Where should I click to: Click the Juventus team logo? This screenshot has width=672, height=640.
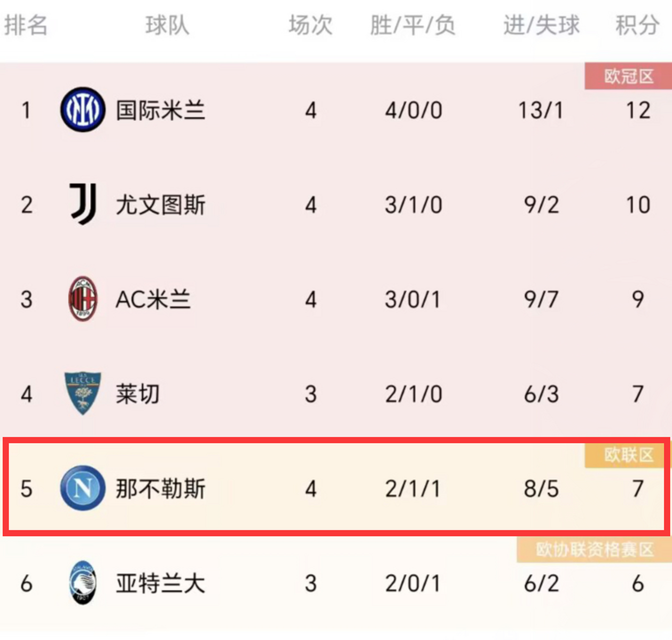pos(82,203)
